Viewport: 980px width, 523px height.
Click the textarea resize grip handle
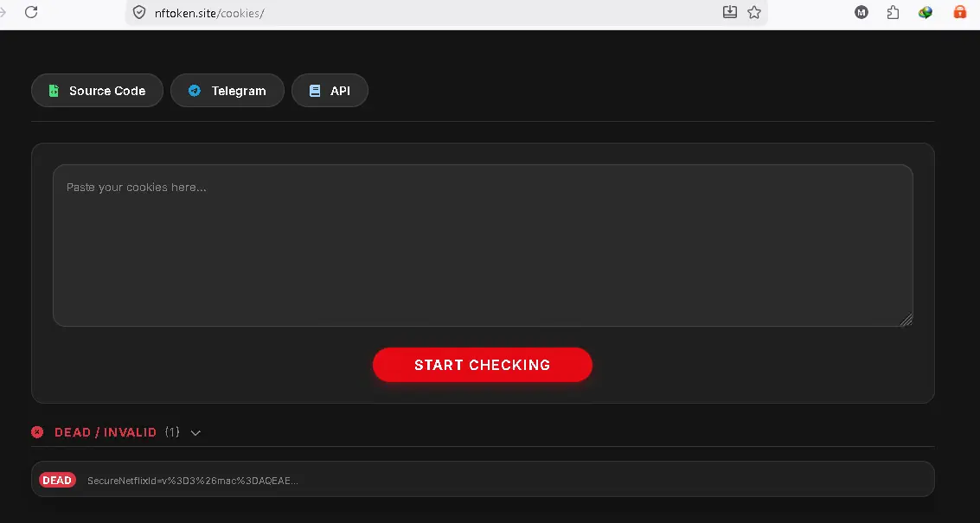pos(906,319)
